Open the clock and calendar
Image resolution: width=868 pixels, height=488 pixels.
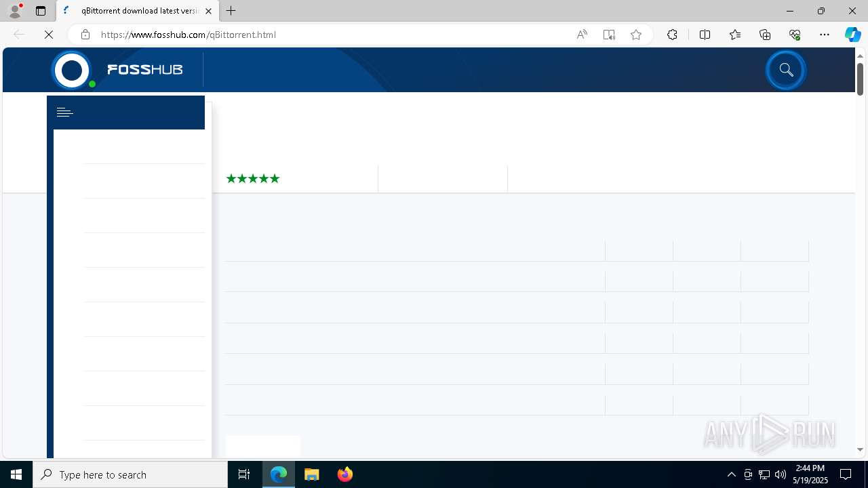(810, 474)
